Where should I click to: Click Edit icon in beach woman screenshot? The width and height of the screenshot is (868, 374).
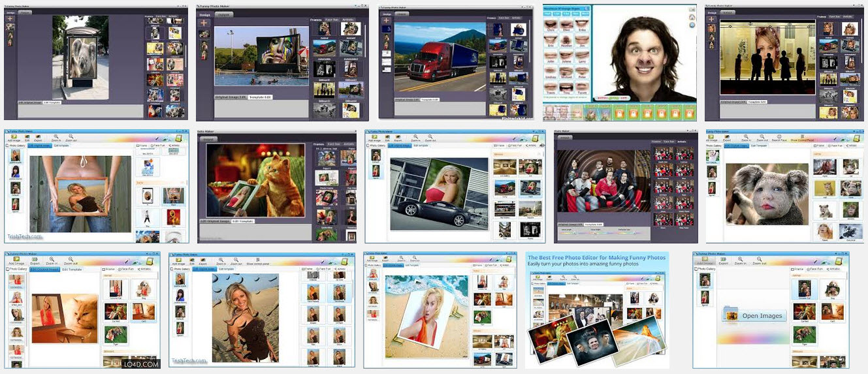tap(193, 262)
